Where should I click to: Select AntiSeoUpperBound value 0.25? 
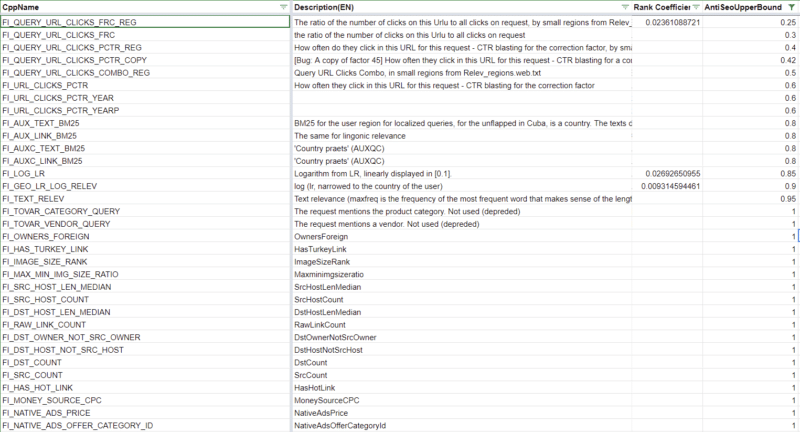coord(750,22)
